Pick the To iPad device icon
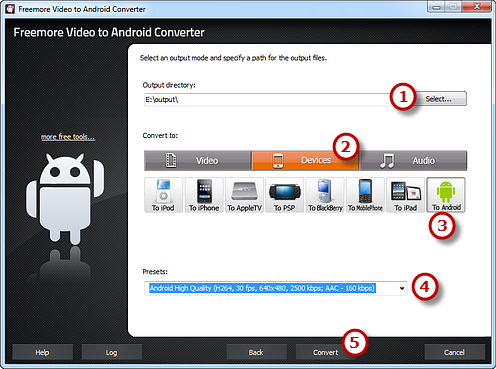The width and height of the screenshot is (496, 369). (405, 195)
